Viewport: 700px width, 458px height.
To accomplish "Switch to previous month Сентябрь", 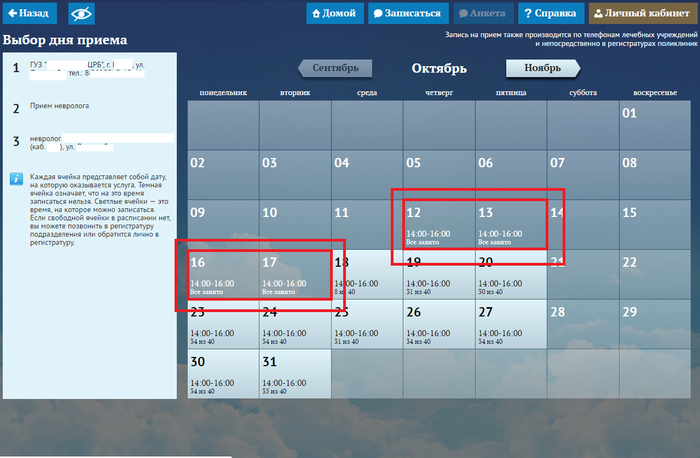I will click(335, 69).
